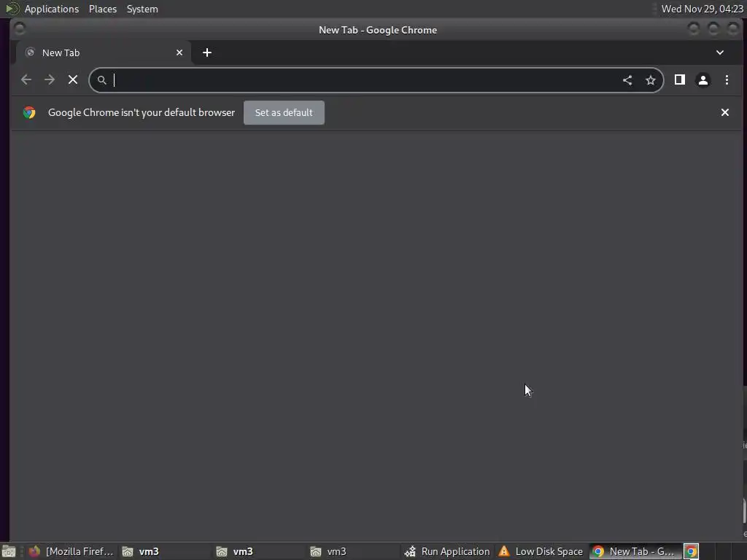This screenshot has width=747, height=560.
Task: Click the window menu button in Chrome title bar
Action: [x=20, y=29]
